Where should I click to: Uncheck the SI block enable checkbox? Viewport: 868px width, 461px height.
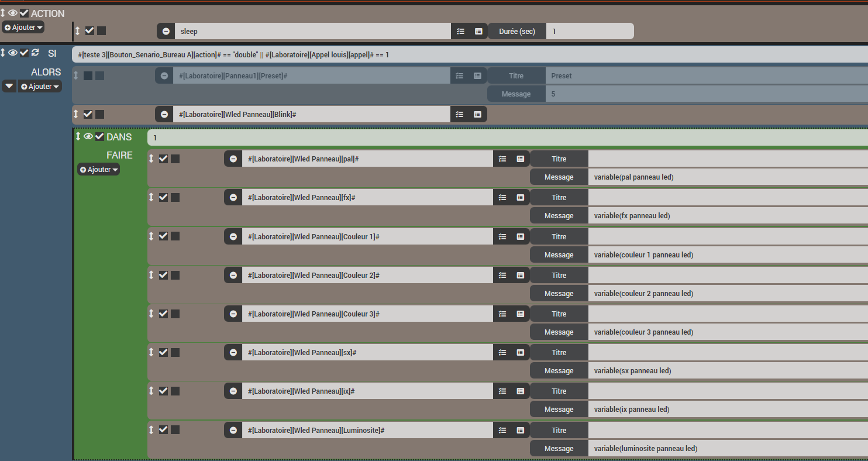[x=24, y=53]
